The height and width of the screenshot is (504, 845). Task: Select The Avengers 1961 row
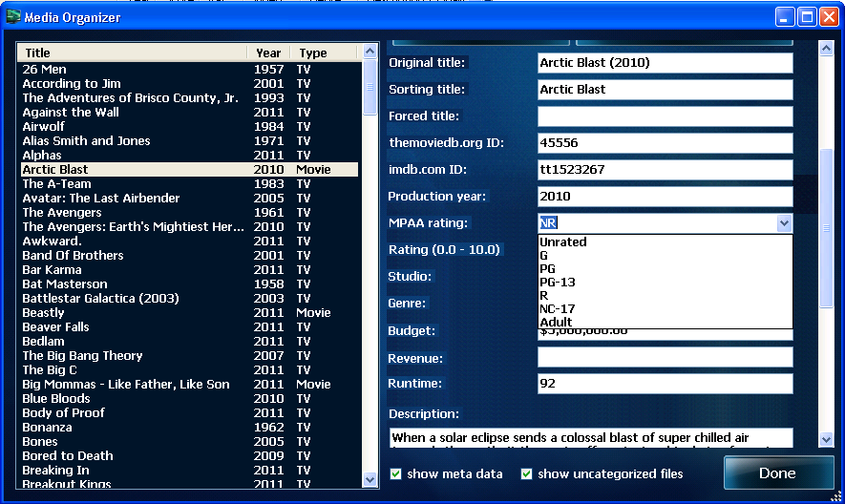[x=190, y=212]
